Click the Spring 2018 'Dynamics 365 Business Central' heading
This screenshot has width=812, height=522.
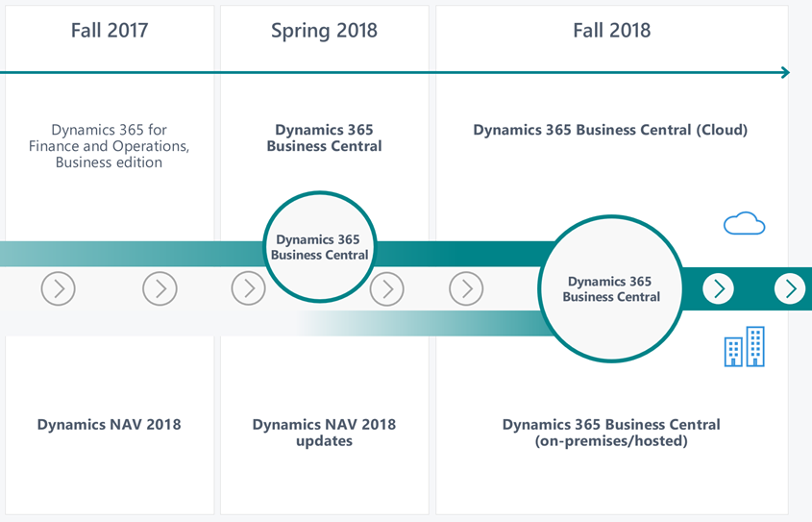(x=324, y=137)
